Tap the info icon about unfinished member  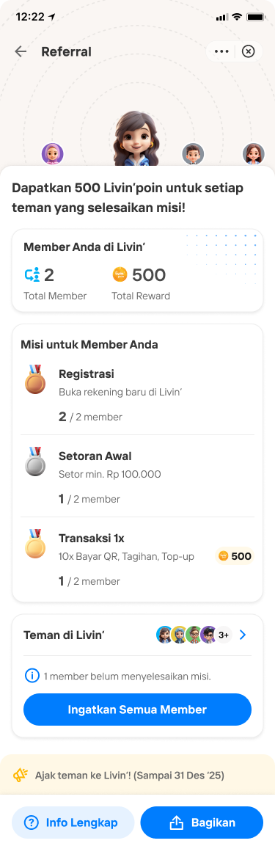[33, 676]
